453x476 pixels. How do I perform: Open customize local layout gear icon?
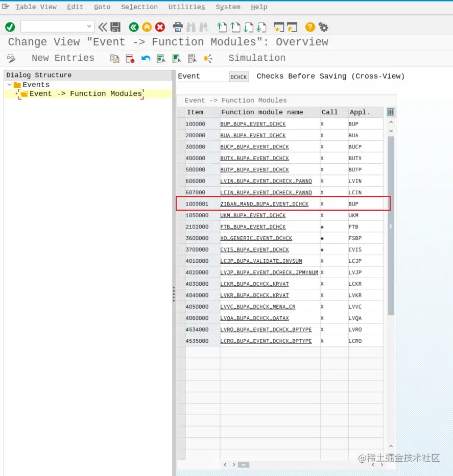[323, 27]
